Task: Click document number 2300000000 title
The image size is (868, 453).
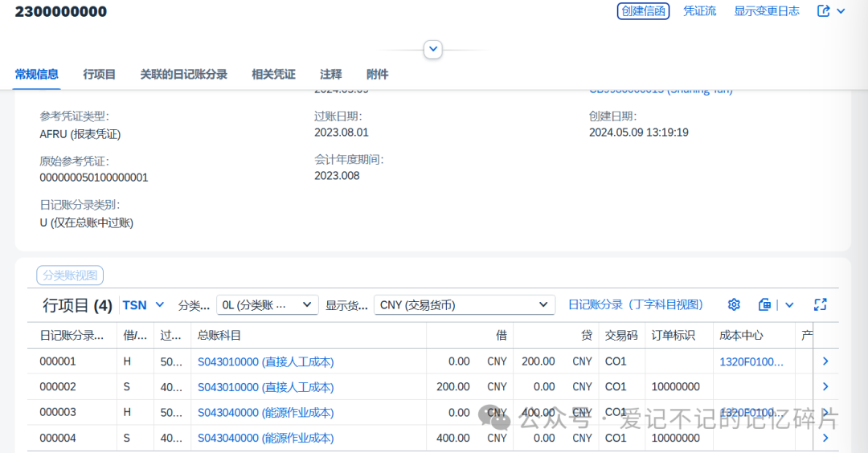Action: pyautogui.click(x=61, y=11)
